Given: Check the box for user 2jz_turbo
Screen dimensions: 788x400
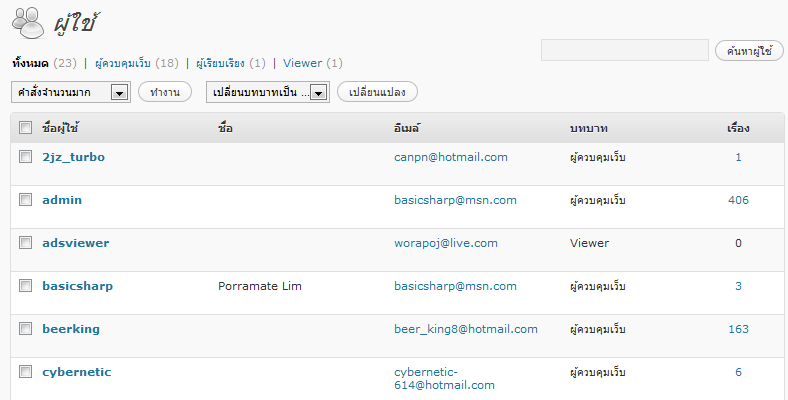Looking at the screenshot, I should 26,157.
